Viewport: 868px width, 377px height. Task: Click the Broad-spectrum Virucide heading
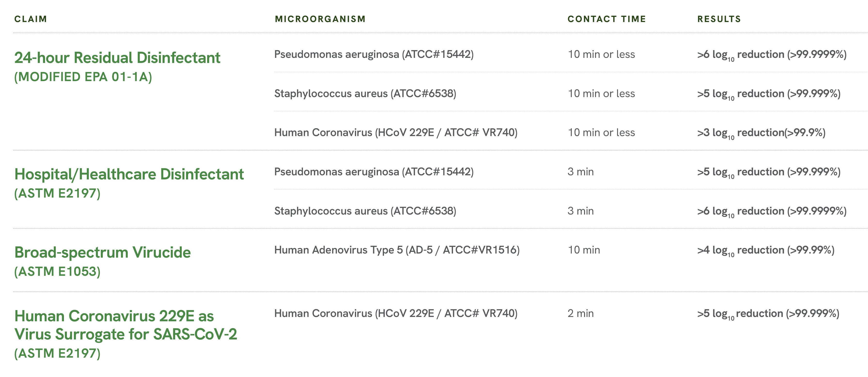pos(102,252)
